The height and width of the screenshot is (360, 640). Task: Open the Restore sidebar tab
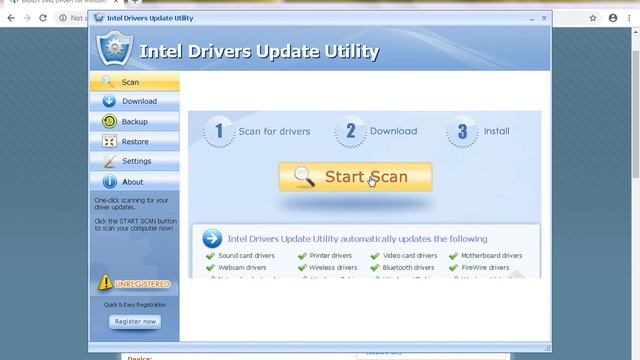(x=134, y=141)
